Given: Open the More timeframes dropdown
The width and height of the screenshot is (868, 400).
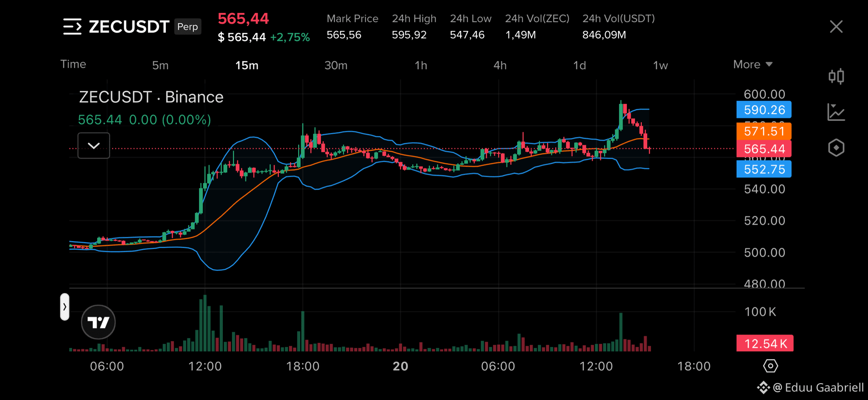Looking at the screenshot, I should 752,65.
